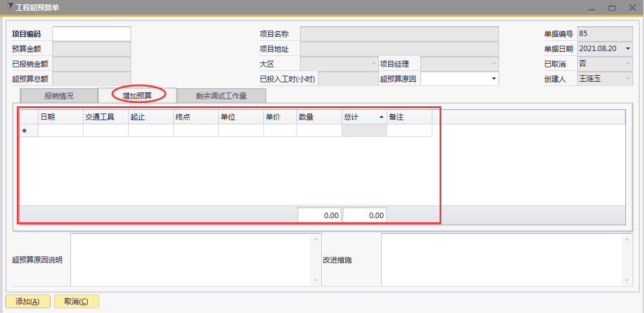This screenshot has height=313, width=644.
Task: Expand the 项目经理 dropdown
Action: (494, 64)
